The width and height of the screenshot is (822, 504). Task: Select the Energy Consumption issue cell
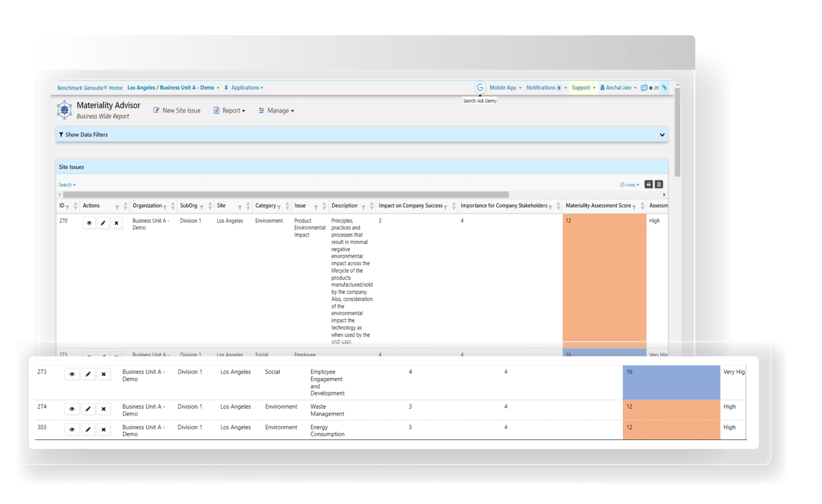click(327, 431)
